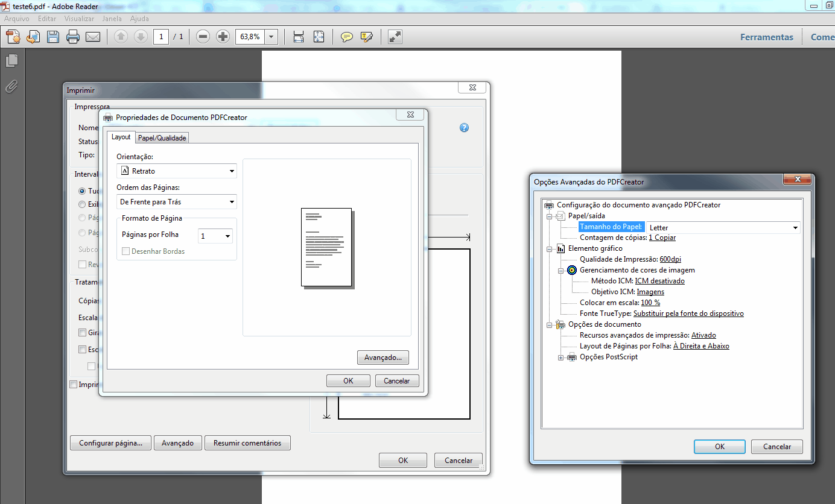Zoom out with the minus button
Screen dimensions: 835x504
203,37
